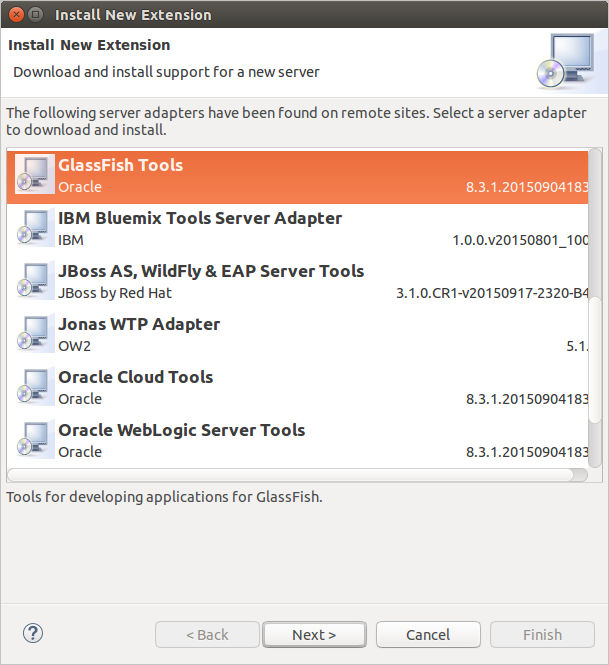Click the window maximize button in title bar
This screenshot has width=609, height=665.
[x=36, y=15]
